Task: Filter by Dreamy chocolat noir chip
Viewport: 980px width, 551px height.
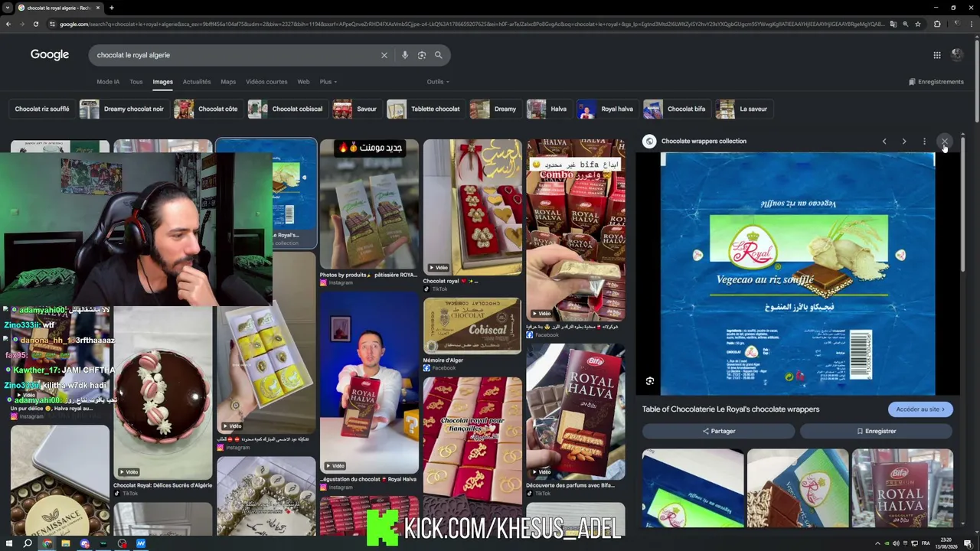Action: (122, 109)
